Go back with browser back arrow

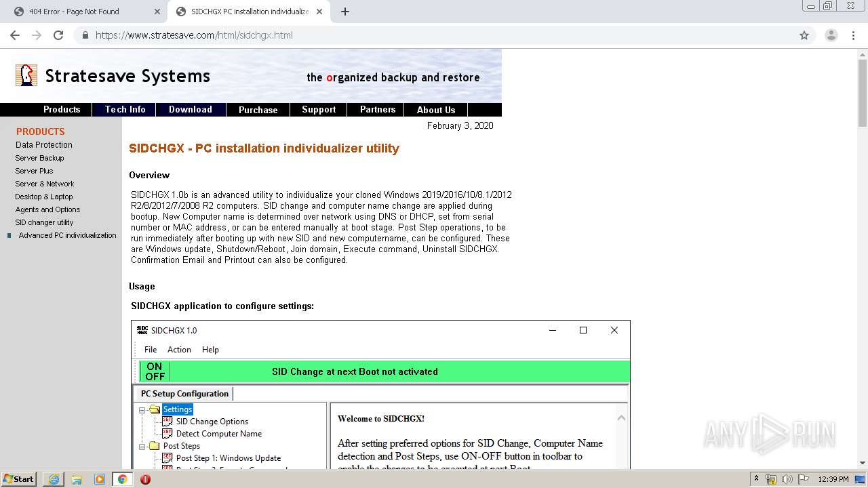(x=15, y=35)
